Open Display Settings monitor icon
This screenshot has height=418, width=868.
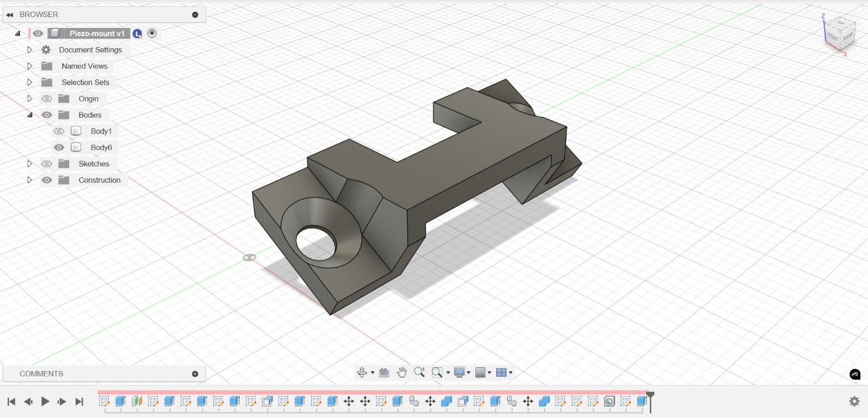(x=459, y=373)
